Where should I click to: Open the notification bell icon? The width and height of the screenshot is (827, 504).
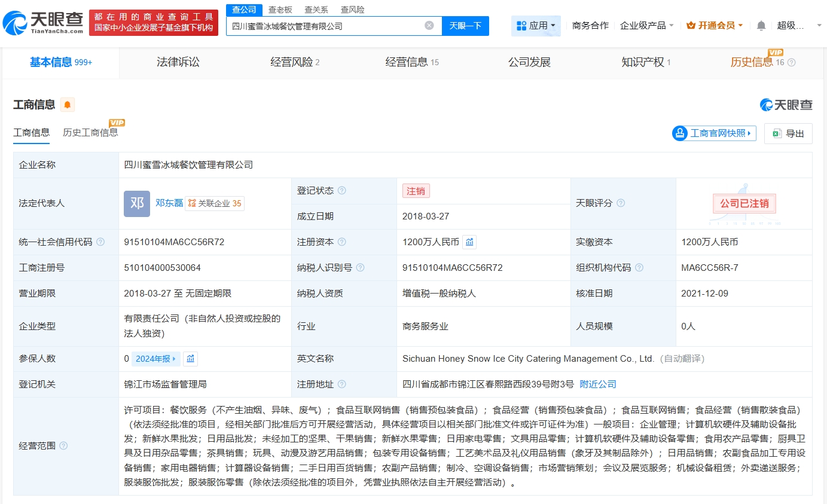[760, 25]
